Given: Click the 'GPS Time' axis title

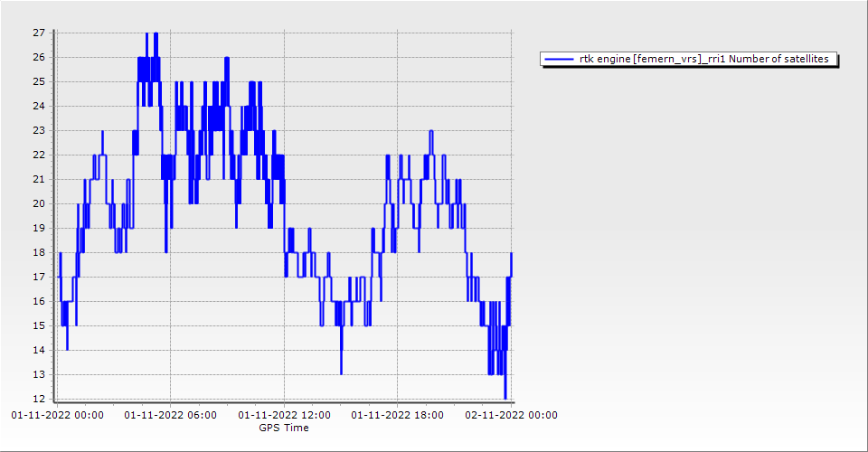Looking at the screenshot, I should tap(284, 428).
